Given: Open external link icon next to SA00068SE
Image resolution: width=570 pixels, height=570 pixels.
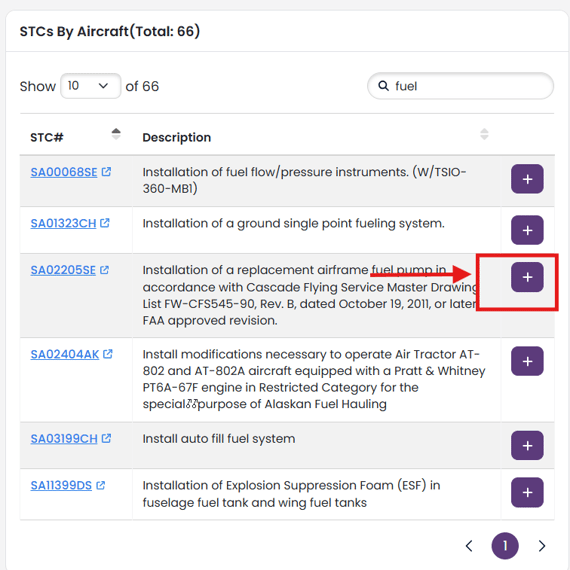Looking at the screenshot, I should (x=106, y=172).
